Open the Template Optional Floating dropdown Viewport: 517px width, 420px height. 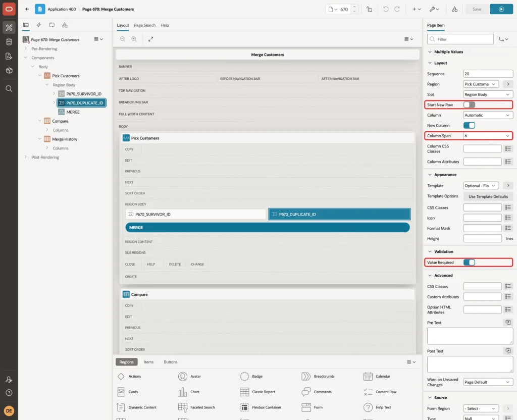click(x=481, y=186)
